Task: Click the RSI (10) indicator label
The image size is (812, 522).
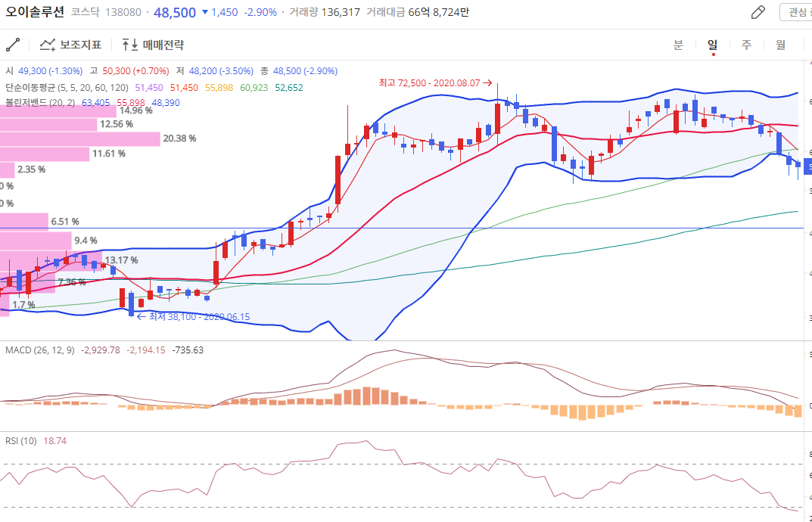Action: 21,441
